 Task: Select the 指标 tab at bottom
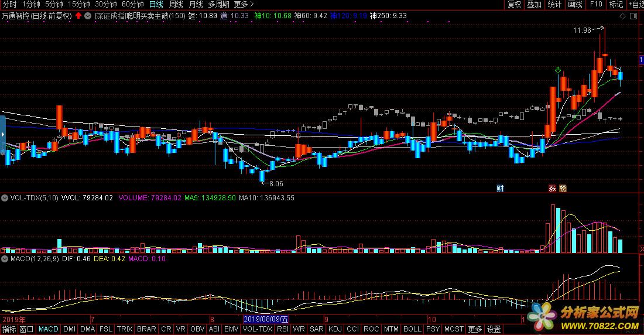[9, 329]
